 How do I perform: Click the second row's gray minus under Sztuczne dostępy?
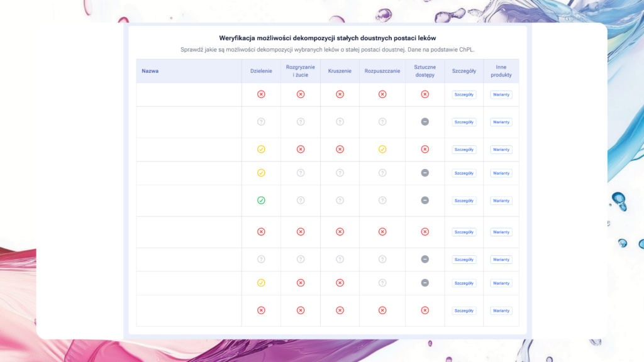click(x=425, y=122)
